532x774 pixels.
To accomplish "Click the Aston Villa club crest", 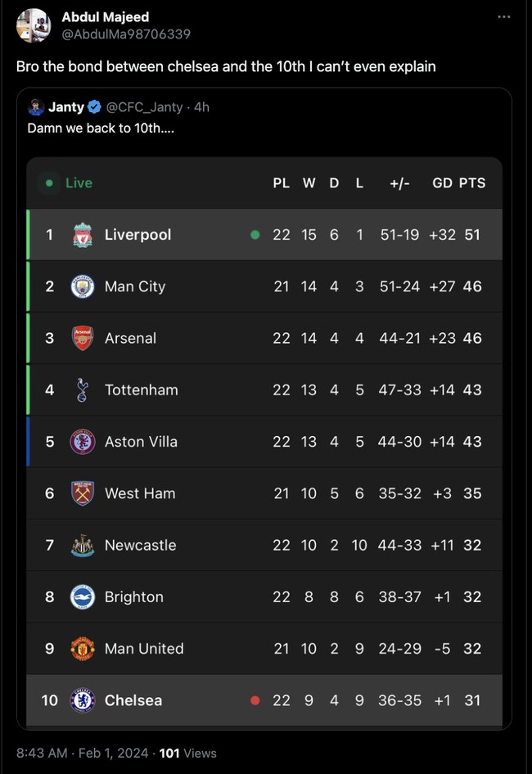I will pos(82,442).
